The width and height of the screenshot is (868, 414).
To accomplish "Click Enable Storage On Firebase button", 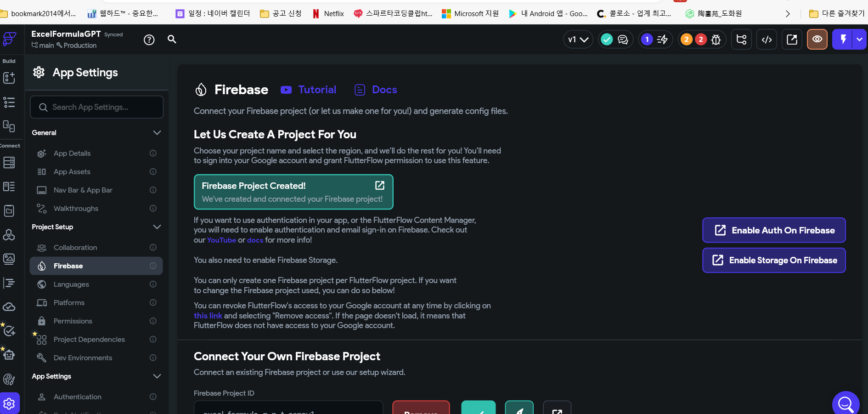I will [x=774, y=261].
